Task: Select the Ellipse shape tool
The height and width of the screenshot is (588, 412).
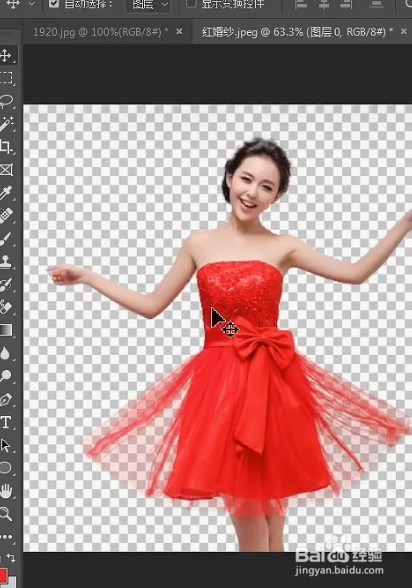Action: click(x=6, y=468)
